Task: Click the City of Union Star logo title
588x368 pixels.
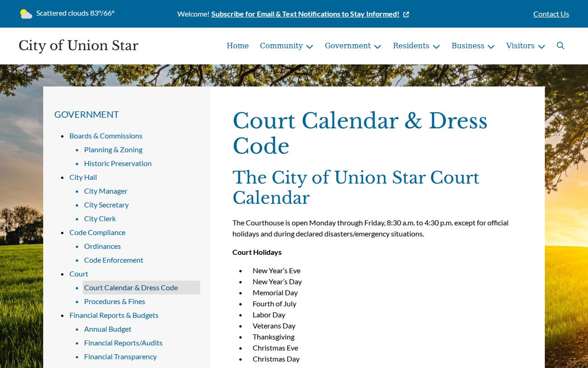Action: [79, 46]
